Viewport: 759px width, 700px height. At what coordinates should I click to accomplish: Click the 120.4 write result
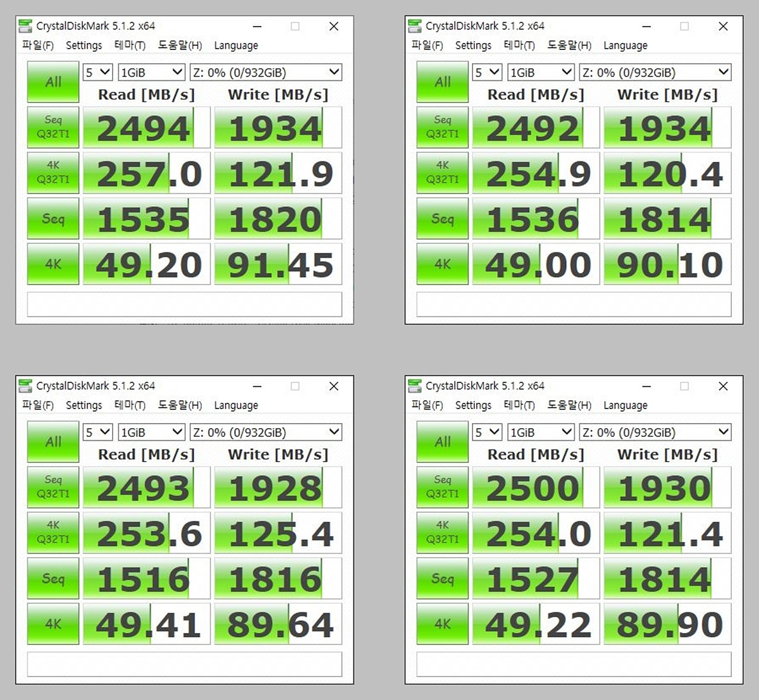(668, 173)
